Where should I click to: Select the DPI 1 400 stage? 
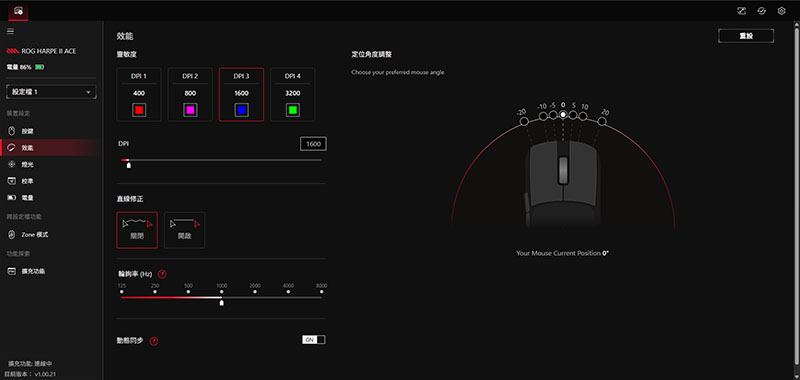139,94
